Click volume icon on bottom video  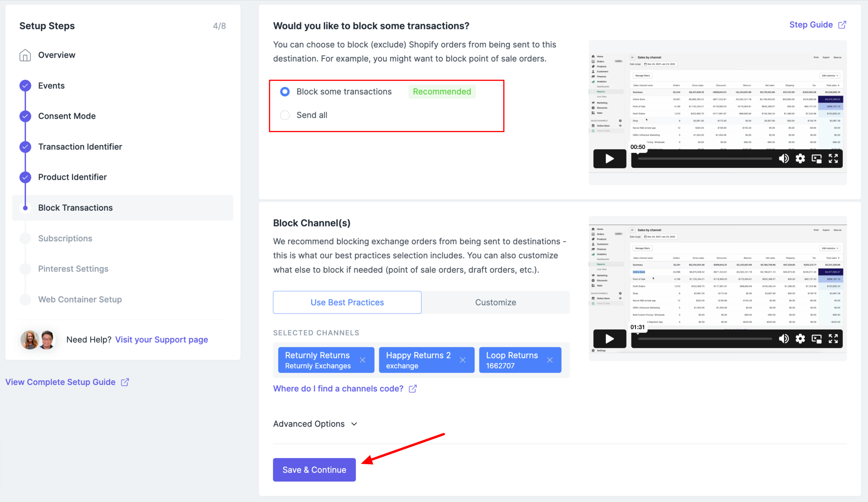point(783,339)
